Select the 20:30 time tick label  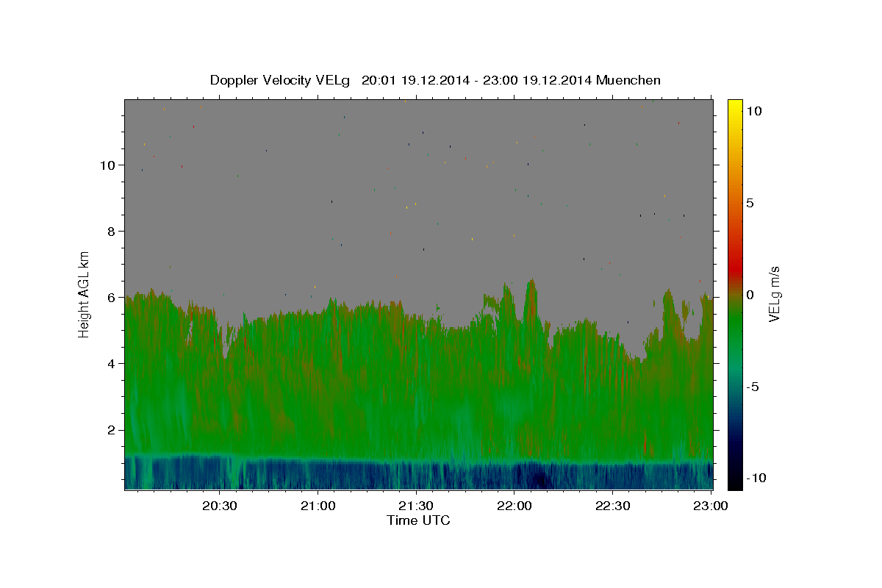[219, 506]
